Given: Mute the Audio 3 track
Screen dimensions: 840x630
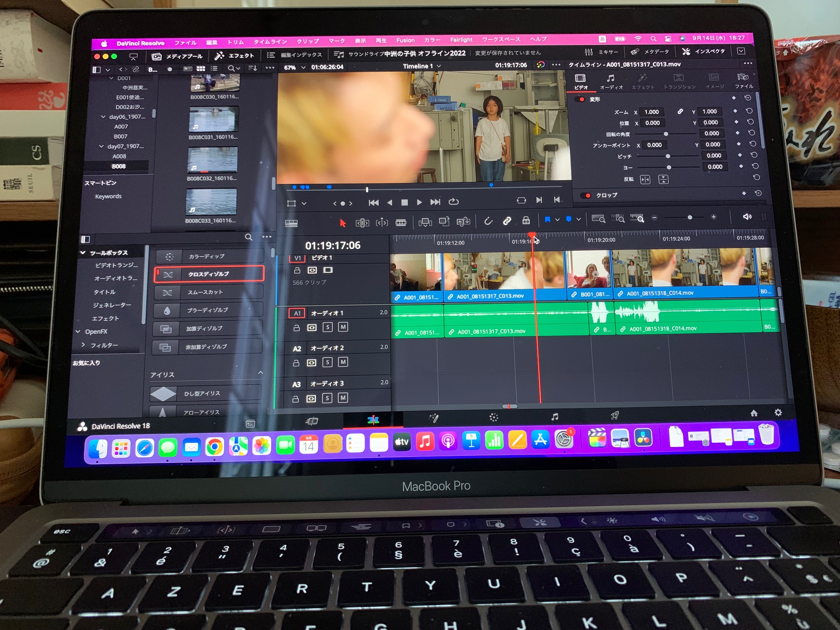Looking at the screenshot, I should [x=342, y=398].
